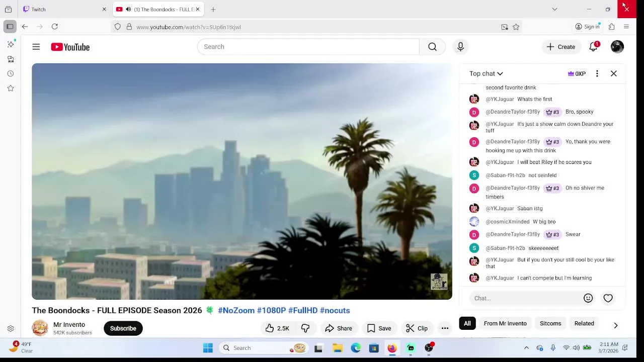View site security padlock info
The height and width of the screenshot is (362, 644).
129,27
